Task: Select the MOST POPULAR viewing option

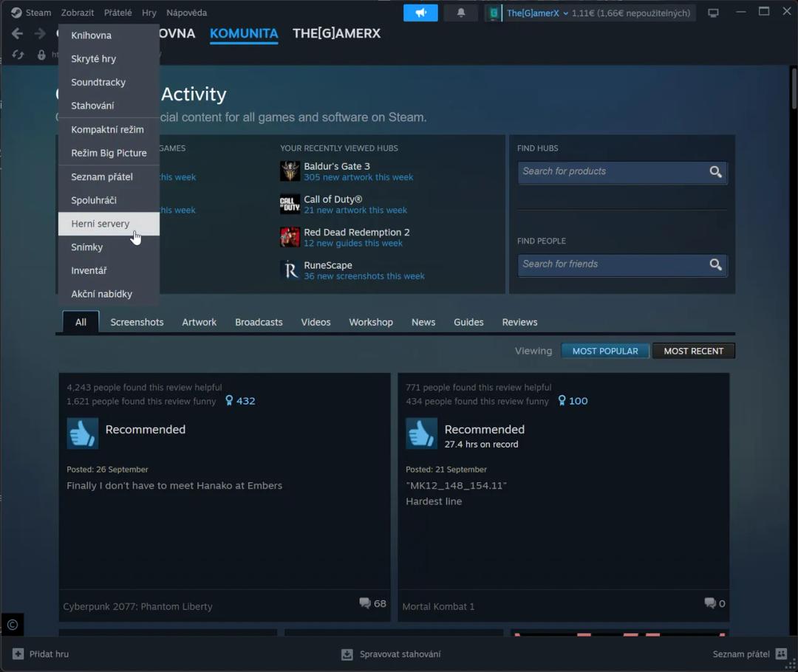Action: (605, 351)
